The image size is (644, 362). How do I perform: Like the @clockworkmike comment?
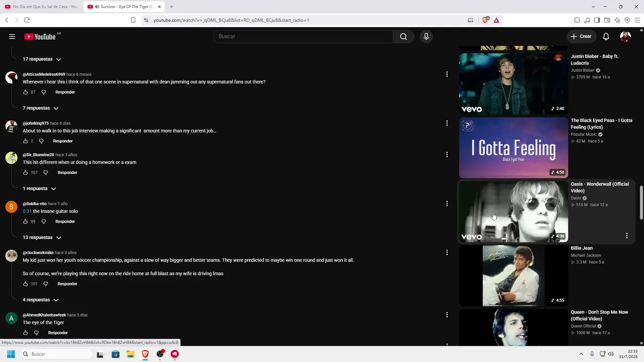click(x=25, y=284)
